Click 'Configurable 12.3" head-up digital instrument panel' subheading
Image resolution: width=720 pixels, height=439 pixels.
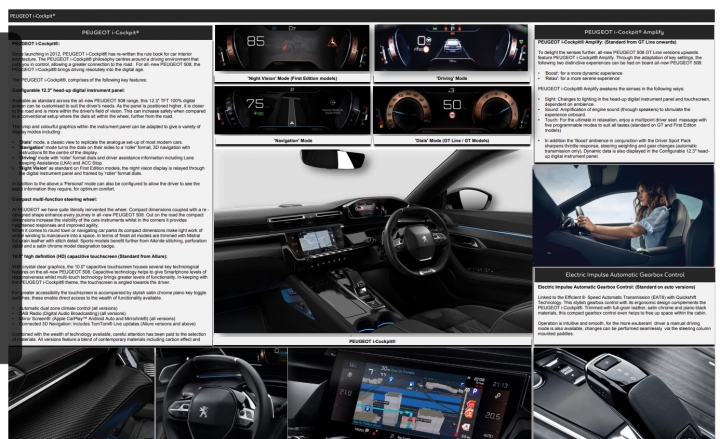tap(68, 90)
